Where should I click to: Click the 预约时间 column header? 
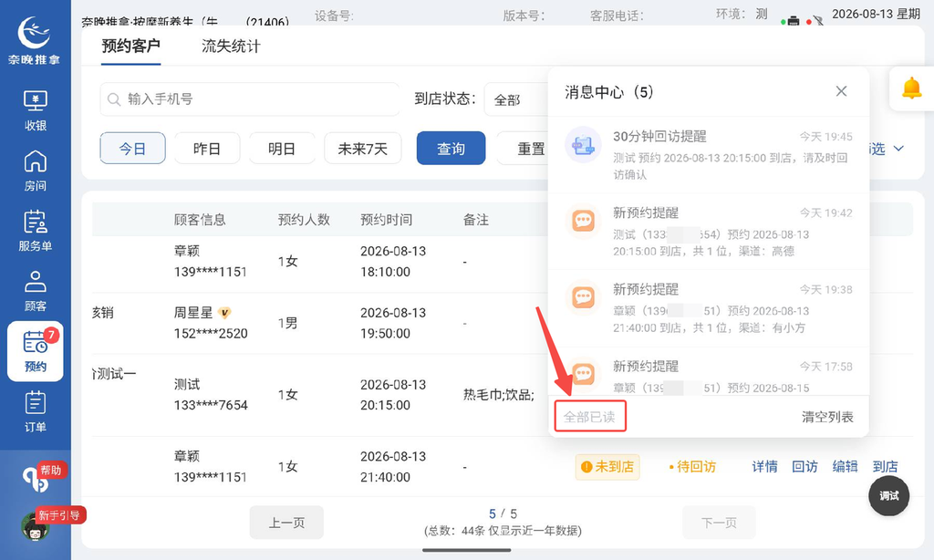(x=386, y=220)
